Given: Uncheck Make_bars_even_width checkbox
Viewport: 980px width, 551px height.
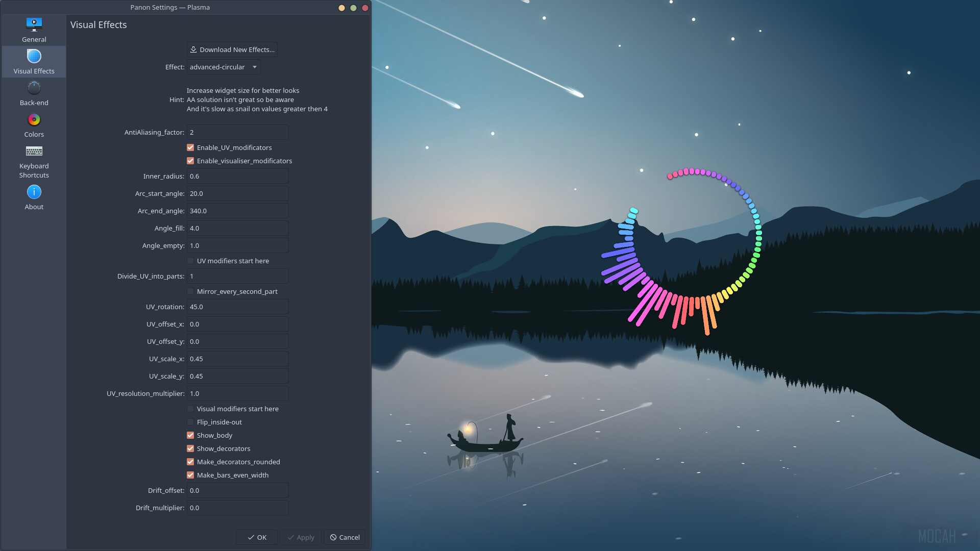Looking at the screenshot, I should coord(190,475).
